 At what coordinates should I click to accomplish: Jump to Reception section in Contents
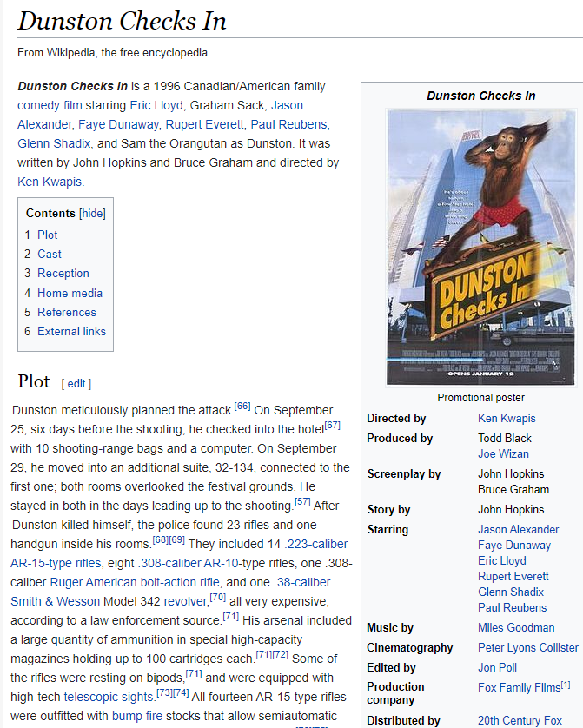(x=63, y=273)
